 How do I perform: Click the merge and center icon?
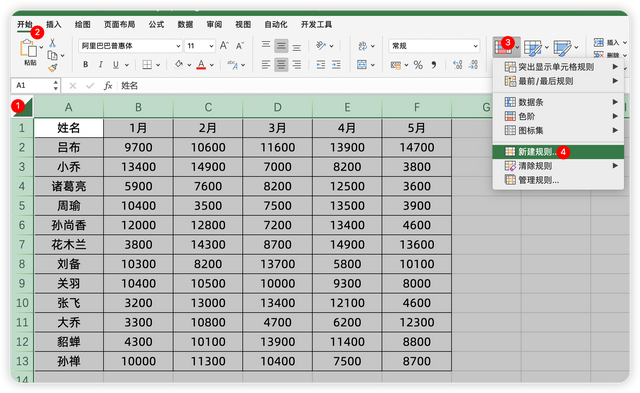pos(362,64)
